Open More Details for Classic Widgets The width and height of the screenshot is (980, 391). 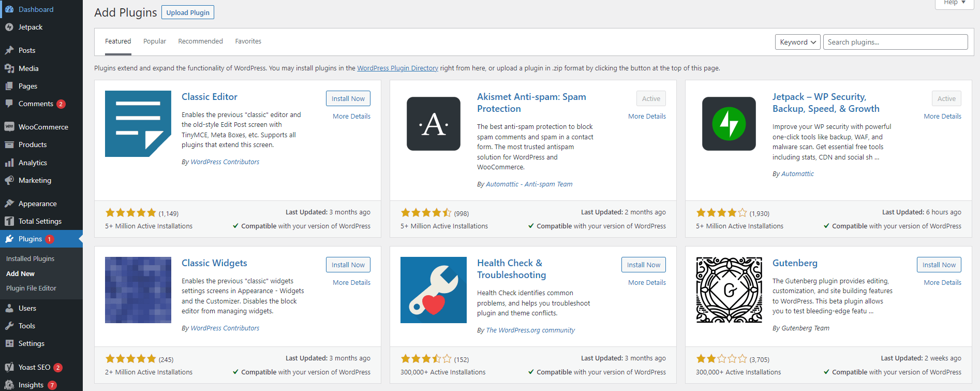tap(351, 282)
